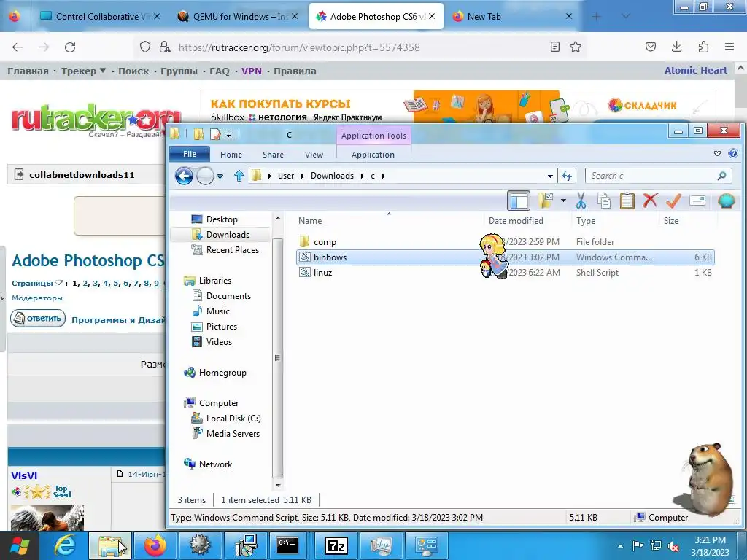
Task: Click the navigation pane scroll down arrow
Action: [278, 485]
